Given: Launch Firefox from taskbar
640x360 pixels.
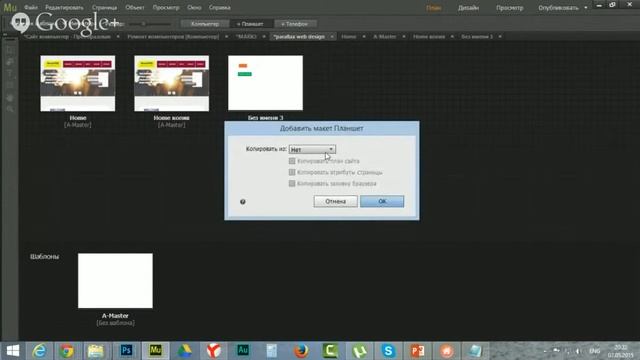Looking at the screenshot, I should point(301,351).
